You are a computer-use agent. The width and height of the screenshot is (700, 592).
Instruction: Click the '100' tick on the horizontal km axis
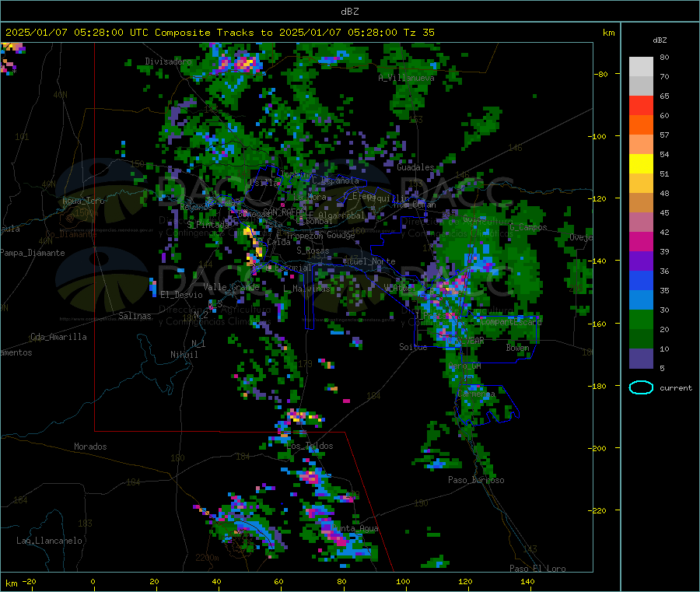(x=403, y=582)
